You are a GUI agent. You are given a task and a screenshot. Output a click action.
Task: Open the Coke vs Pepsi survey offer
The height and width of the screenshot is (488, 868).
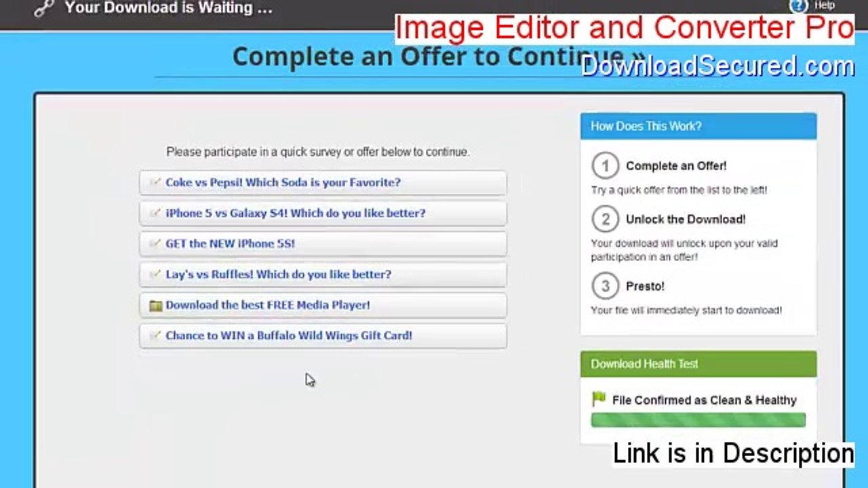(323, 182)
